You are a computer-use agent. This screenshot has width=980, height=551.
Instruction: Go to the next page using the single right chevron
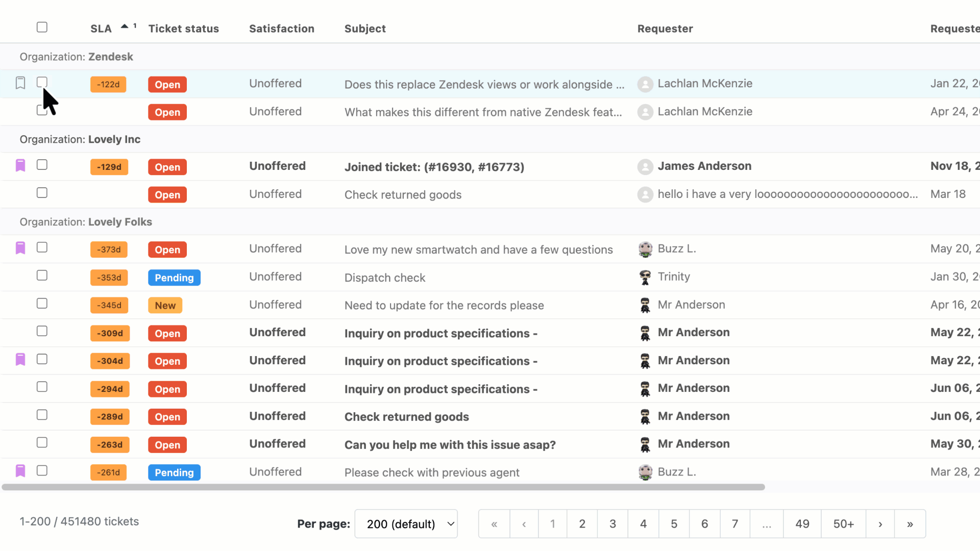[x=880, y=524]
